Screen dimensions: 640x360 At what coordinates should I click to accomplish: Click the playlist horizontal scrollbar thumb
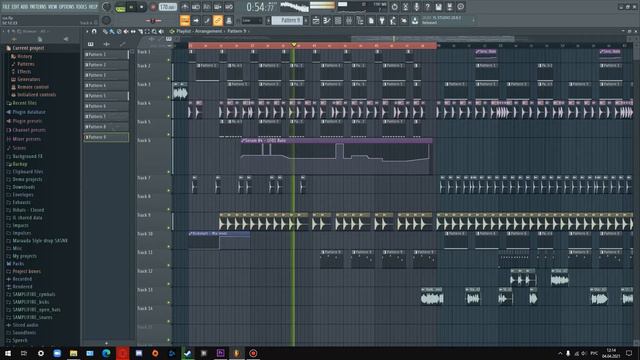coord(433,39)
